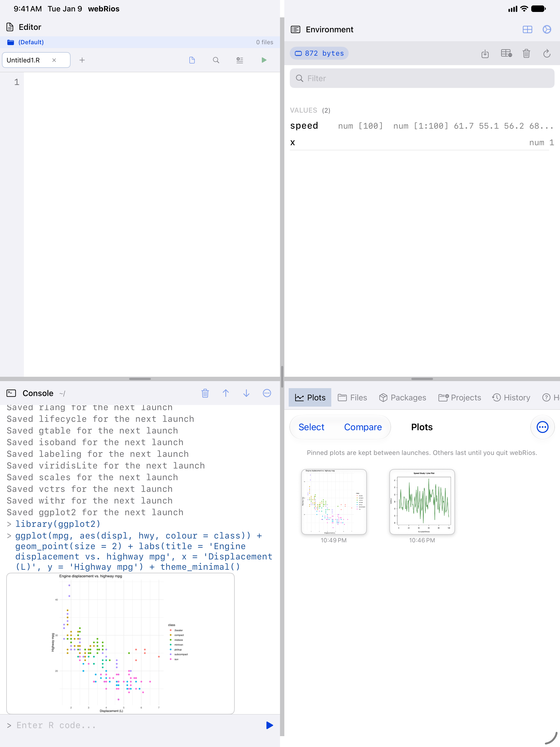The image size is (560, 747).
Task: Open the data table viewer icon
Action: click(506, 53)
